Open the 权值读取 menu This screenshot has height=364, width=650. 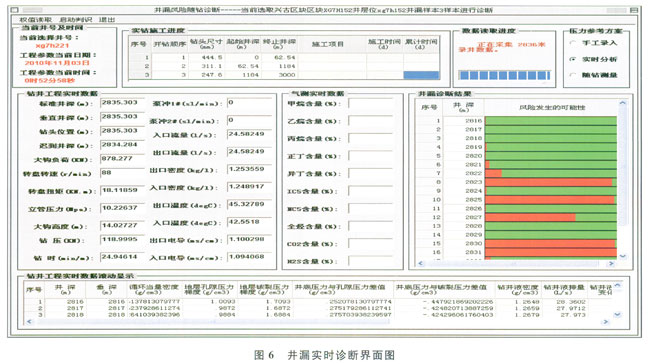tap(35, 19)
